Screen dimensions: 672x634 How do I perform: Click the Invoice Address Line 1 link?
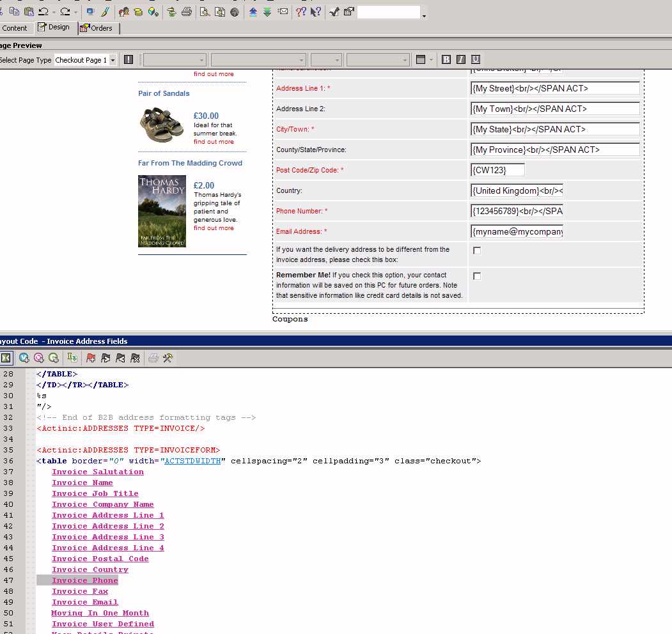(107, 515)
